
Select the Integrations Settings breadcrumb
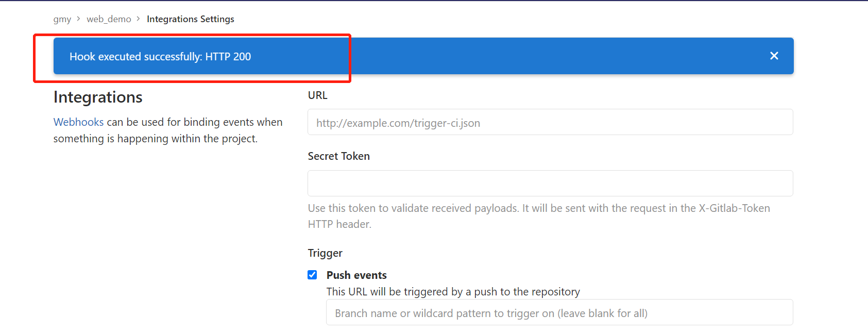pos(191,19)
